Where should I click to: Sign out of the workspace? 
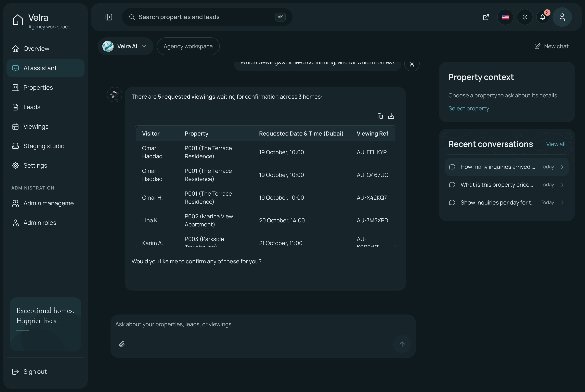click(45, 372)
